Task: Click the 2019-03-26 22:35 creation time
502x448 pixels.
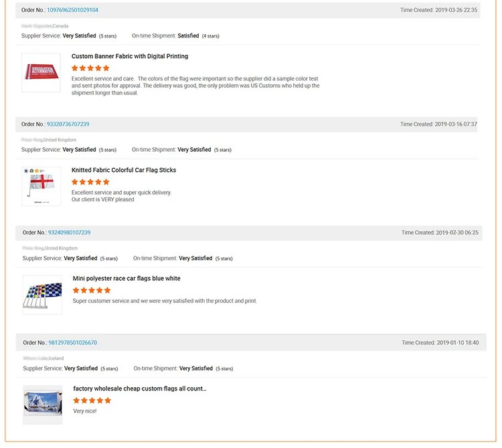Action: (439, 10)
